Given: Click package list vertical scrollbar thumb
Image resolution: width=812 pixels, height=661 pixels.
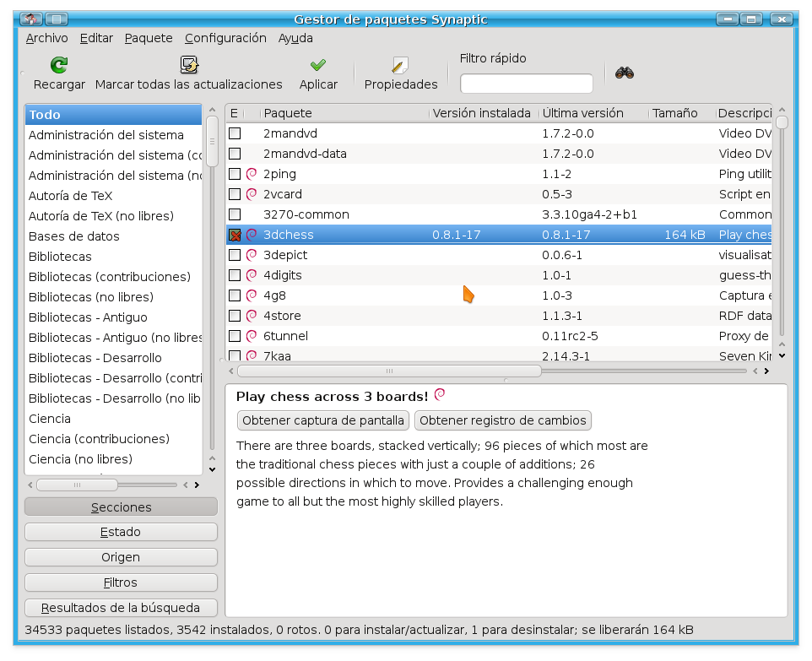Looking at the screenshot, I should click(x=782, y=122).
